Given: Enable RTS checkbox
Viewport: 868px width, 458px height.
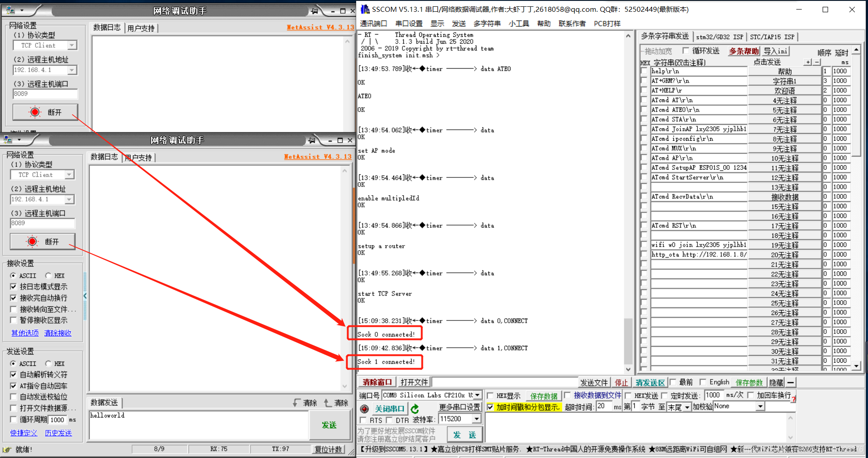Looking at the screenshot, I should click(x=363, y=420).
